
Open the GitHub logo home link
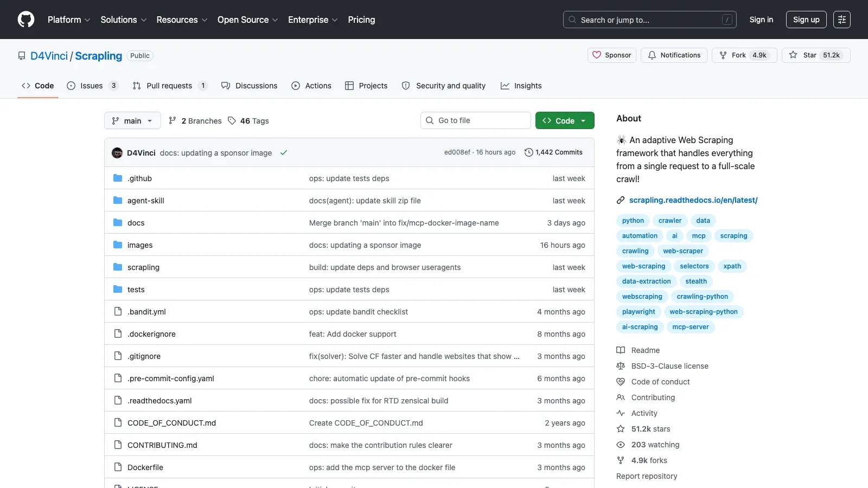coord(26,20)
